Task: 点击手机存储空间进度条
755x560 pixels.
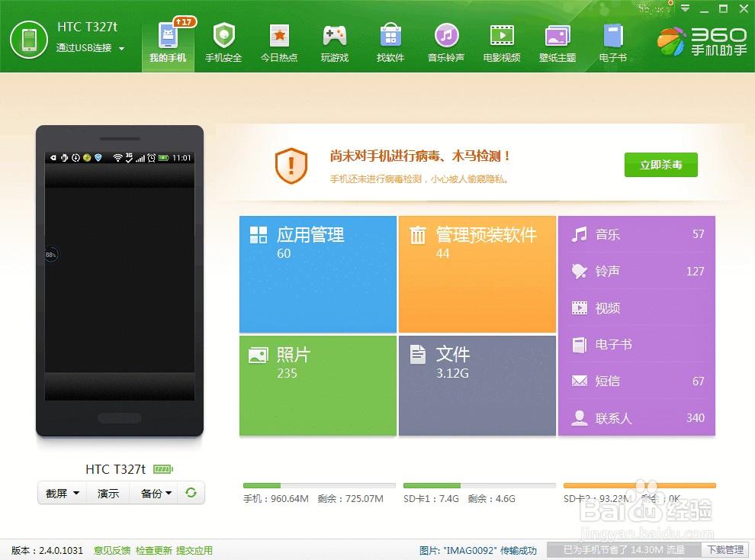Action: click(319, 484)
